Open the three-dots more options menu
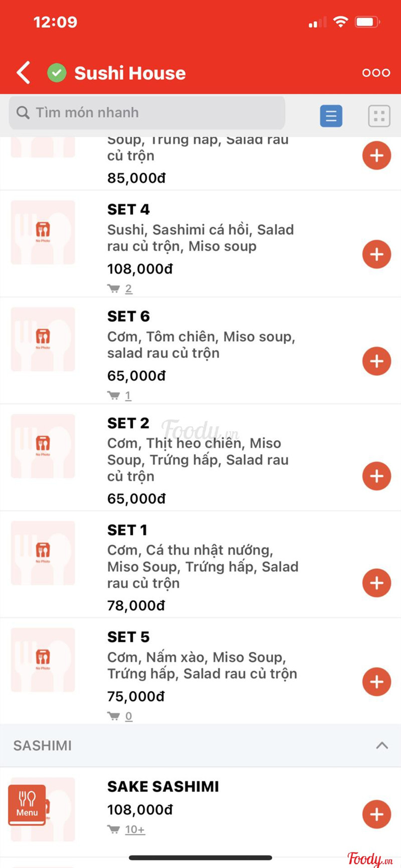The image size is (401, 868). (376, 73)
